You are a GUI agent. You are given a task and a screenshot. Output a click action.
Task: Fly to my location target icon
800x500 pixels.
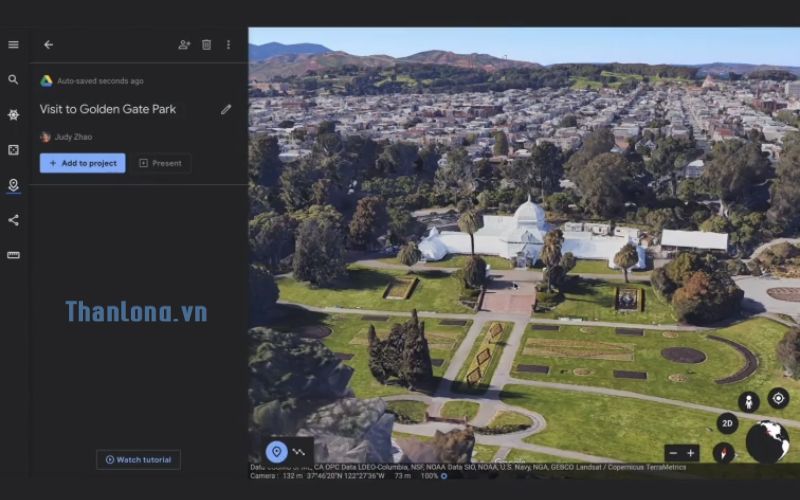[x=777, y=398]
